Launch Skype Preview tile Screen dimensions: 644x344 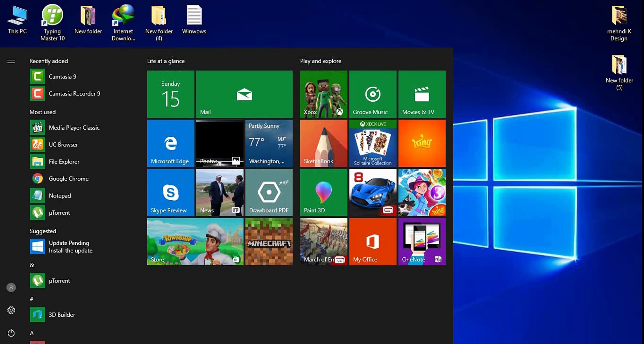pos(170,192)
